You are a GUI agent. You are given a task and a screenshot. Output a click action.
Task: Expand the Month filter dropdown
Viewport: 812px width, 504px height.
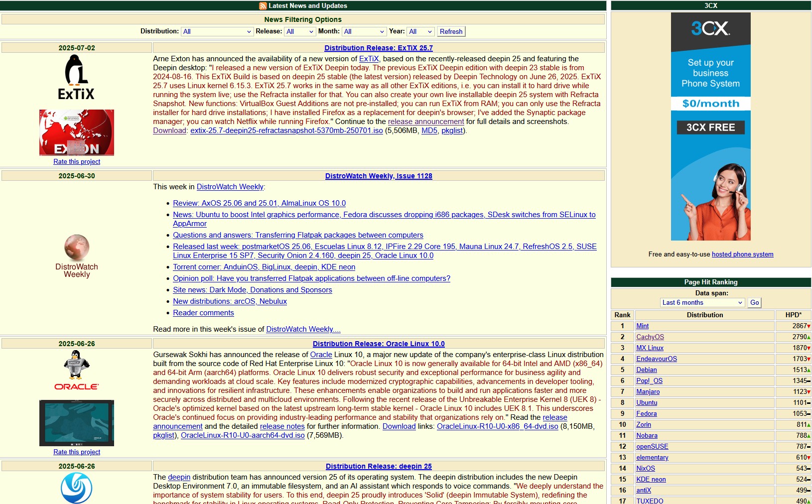pos(364,31)
